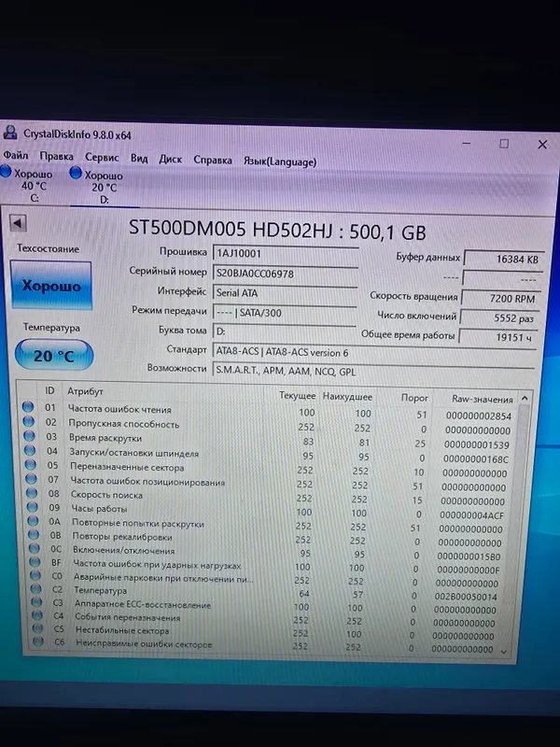Click the ID column header

[x=49, y=390]
